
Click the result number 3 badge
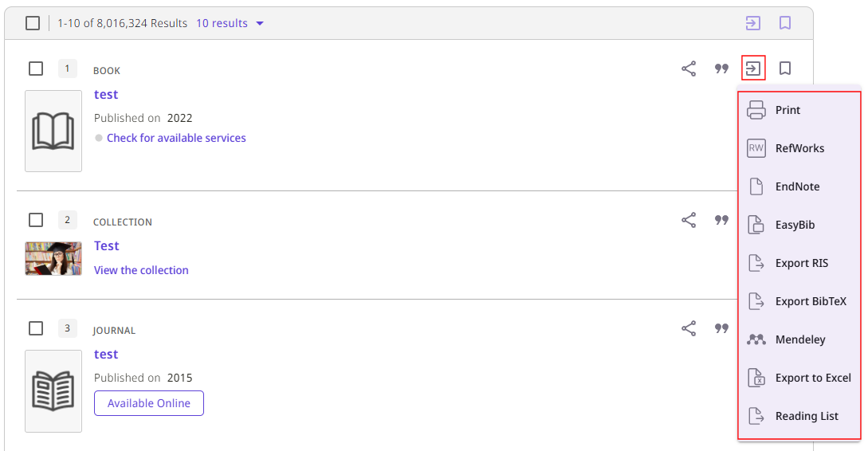coord(67,328)
